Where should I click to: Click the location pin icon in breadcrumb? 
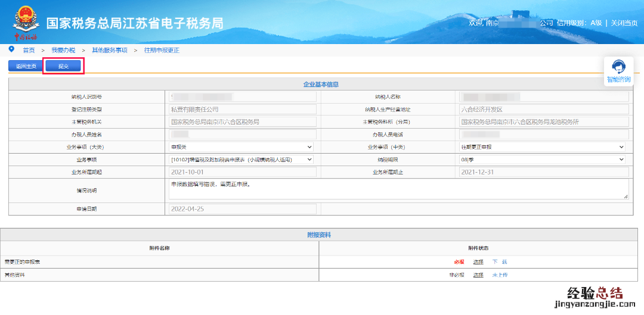[x=11, y=49]
